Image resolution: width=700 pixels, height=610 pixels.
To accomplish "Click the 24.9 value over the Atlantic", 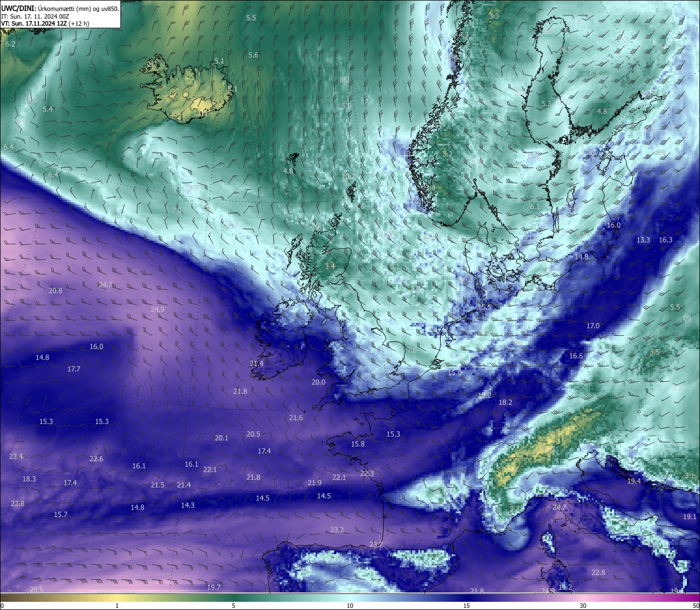I will (157, 309).
